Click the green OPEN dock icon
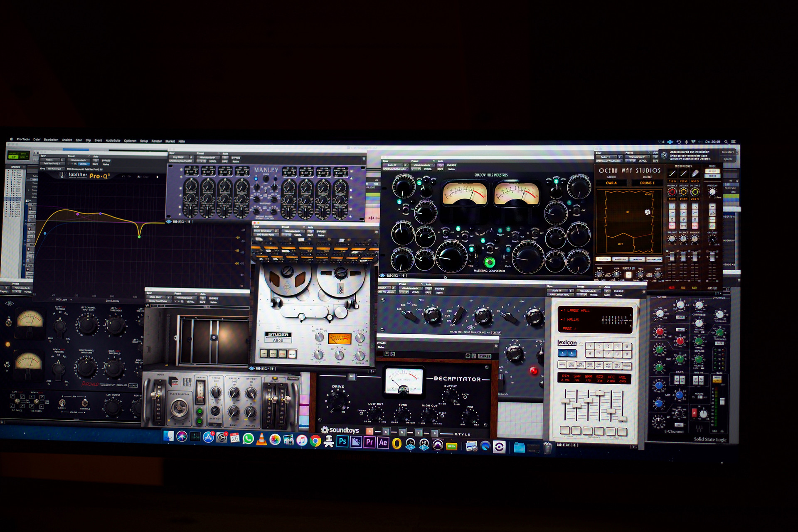 [x=451, y=446]
